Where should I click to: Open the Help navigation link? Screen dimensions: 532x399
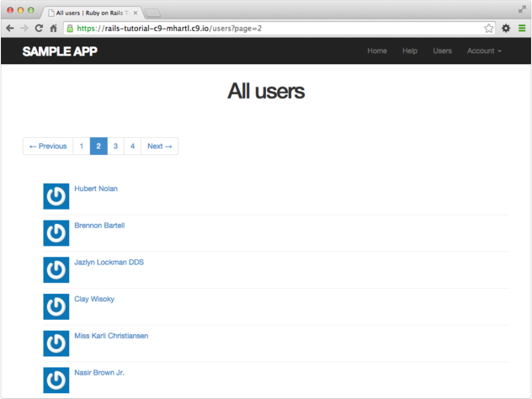[410, 51]
